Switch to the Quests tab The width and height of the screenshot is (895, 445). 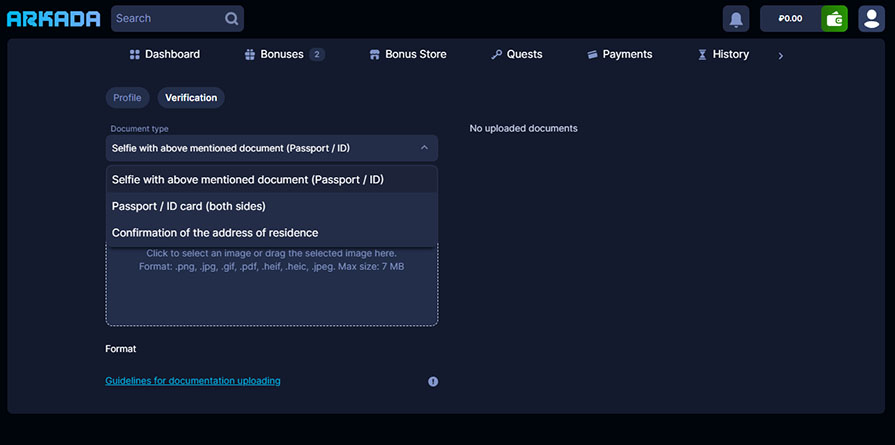pyautogui.click(x=517, y=54)
